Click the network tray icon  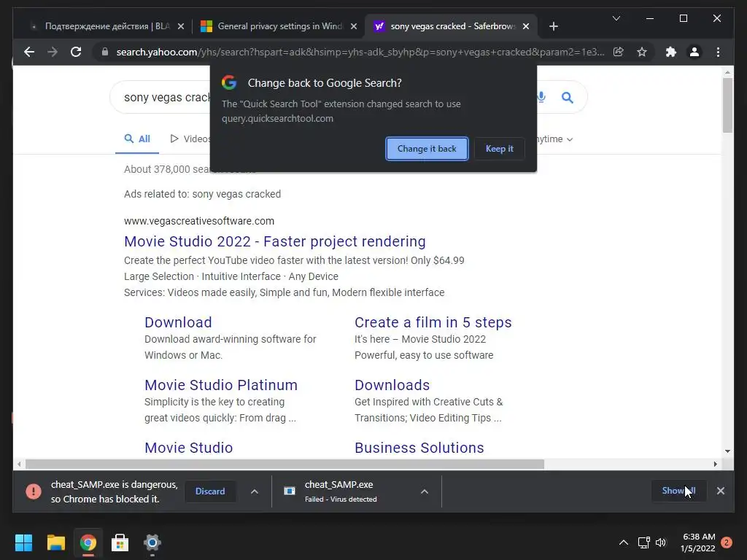pos(643,542)
